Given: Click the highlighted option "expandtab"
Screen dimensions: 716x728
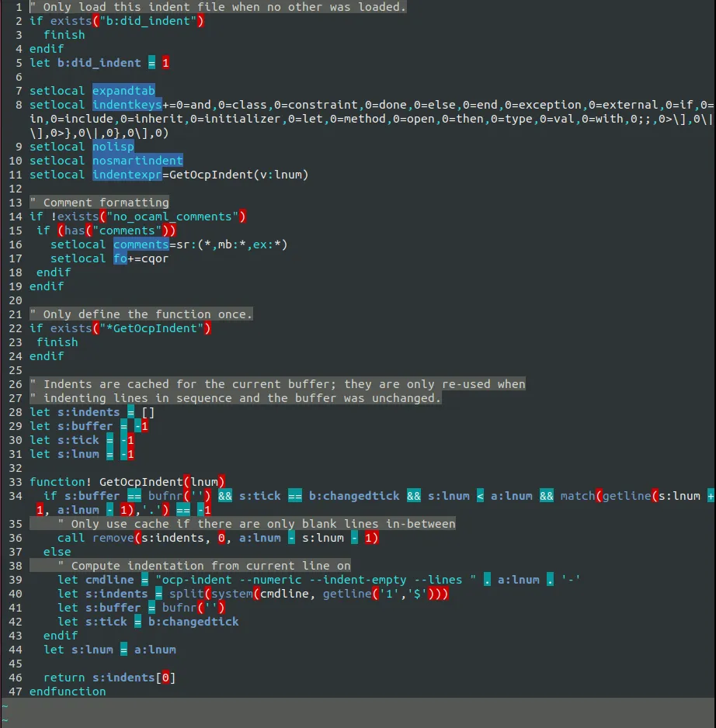Looking at the screenshot, I should point(123,91).
